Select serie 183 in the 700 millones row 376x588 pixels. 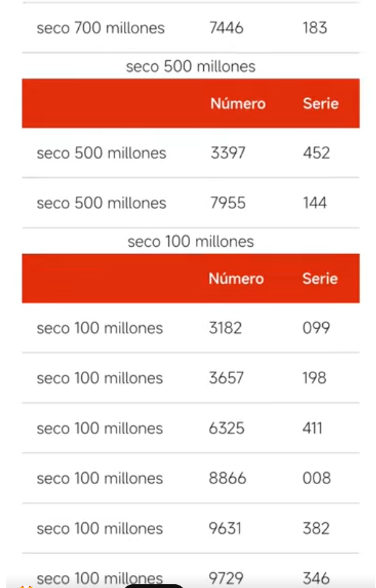click(315, 28)
